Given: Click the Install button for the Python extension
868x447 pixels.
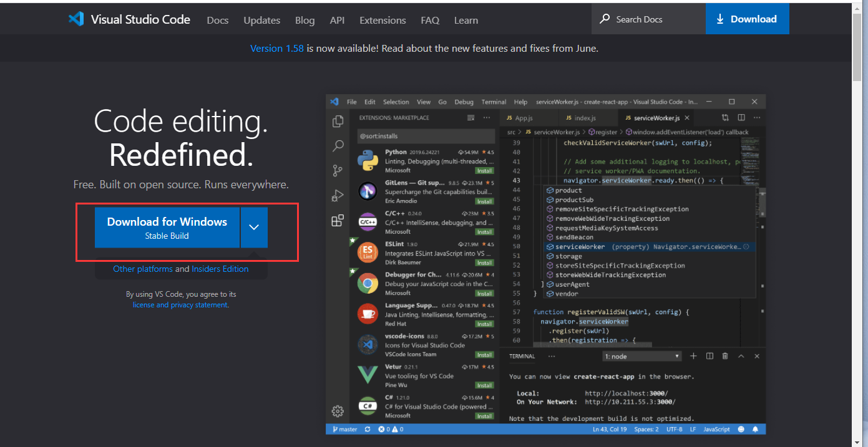Looking at the screenshot, I should 485,170.
